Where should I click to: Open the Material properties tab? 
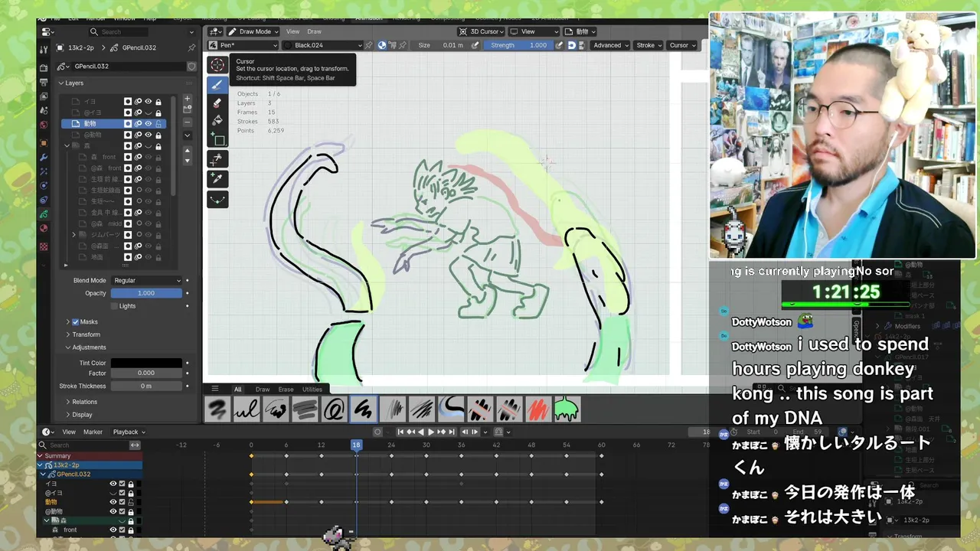tap(44, 228)
